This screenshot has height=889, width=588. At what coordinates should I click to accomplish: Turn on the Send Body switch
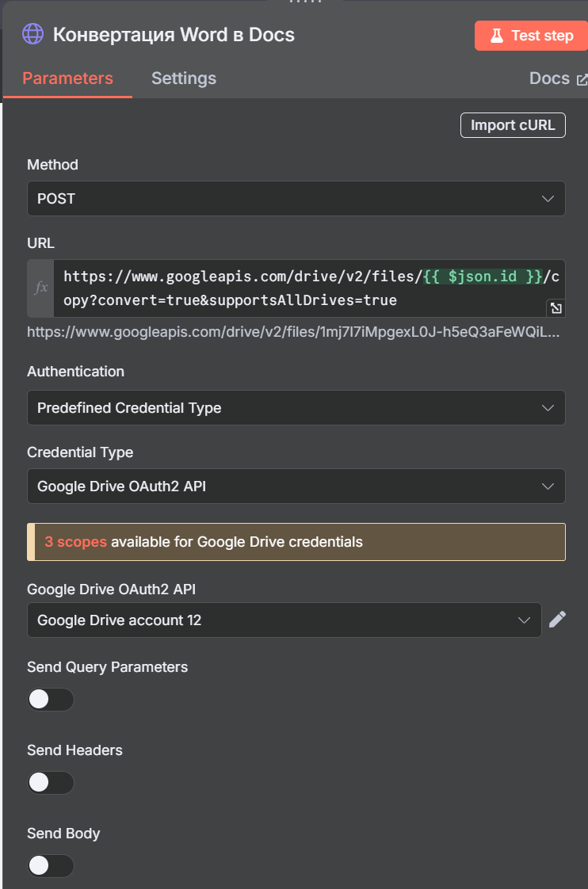(x=51, y=866)
